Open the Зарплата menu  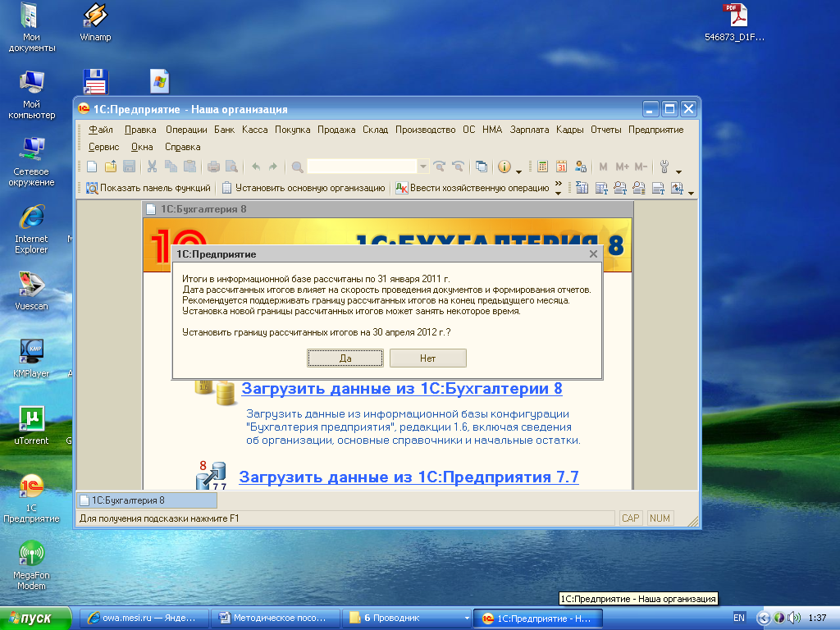pos(529,130)
